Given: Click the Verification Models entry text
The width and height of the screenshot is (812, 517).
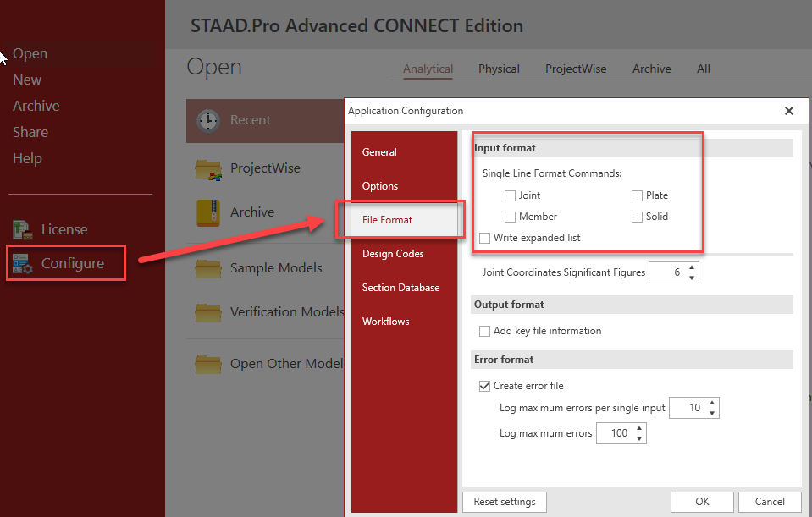Looking at the screenshot, I should coord(287,312).
